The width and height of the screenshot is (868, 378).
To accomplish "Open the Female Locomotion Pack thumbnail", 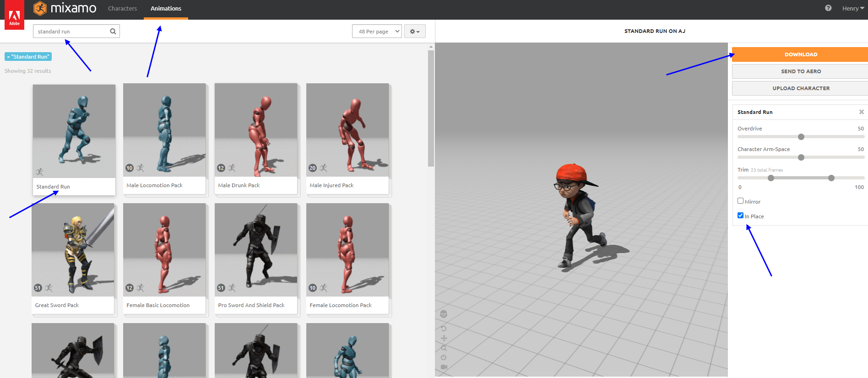I will tap(347, 250).
